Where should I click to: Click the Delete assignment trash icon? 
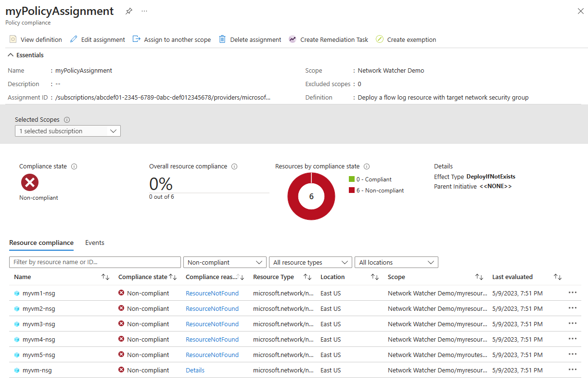[x=222, y=39]
